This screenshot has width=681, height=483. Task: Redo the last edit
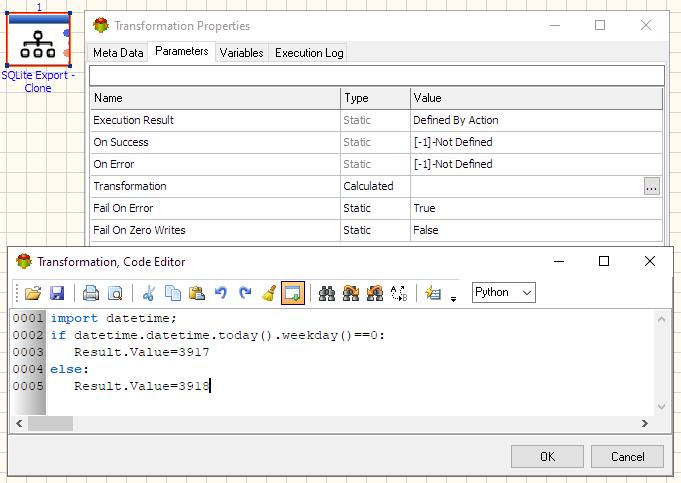(245, 293)
